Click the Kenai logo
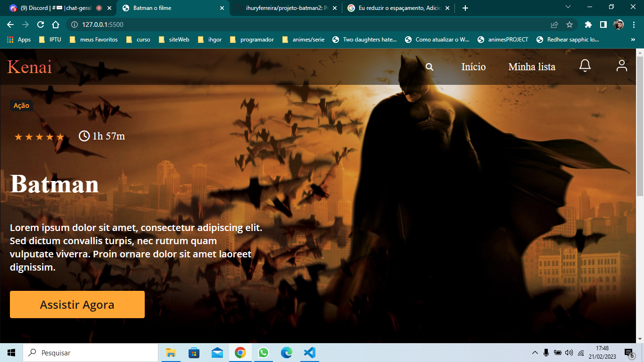 (x=30, y=67)
